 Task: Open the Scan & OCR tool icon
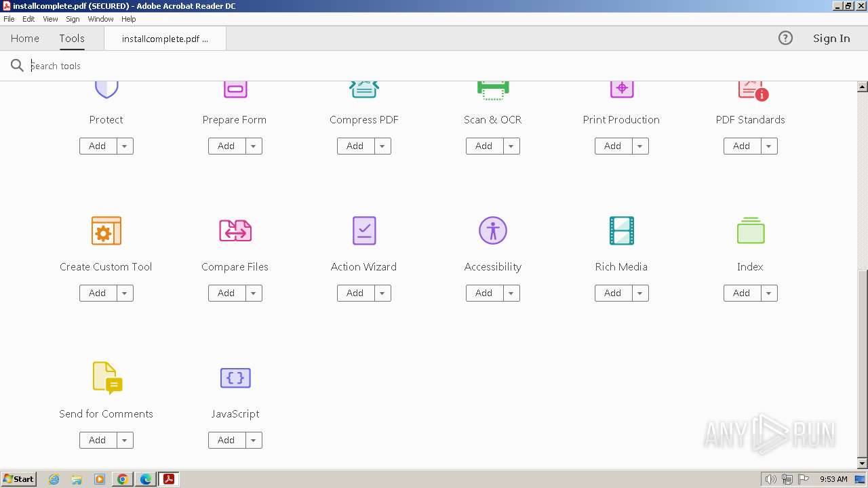(x=493, y=91)
